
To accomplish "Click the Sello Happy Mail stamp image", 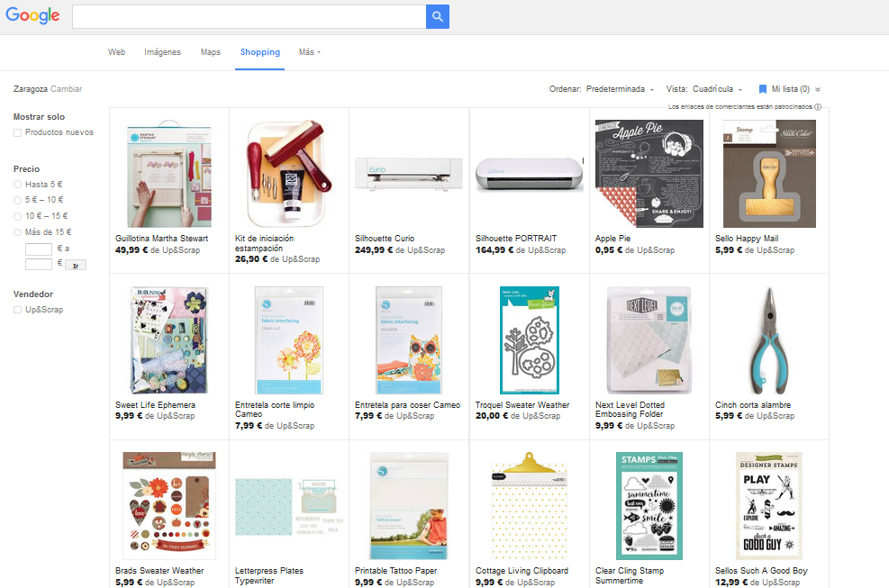I will [769, 174].
